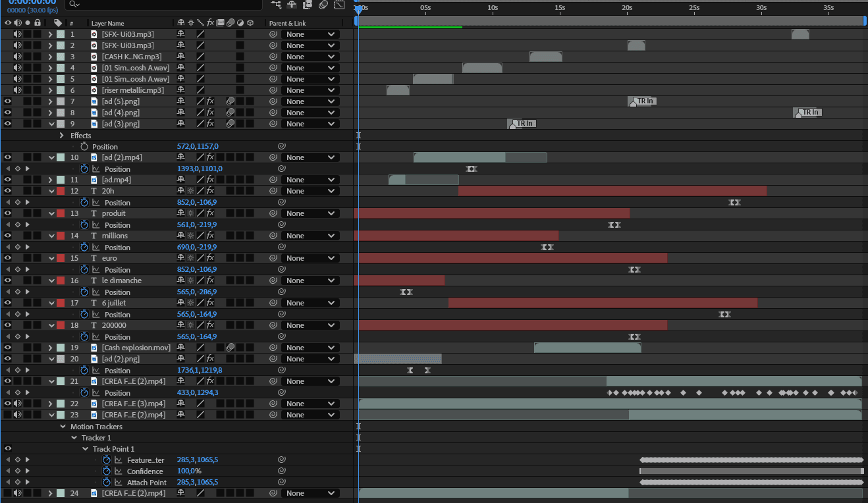Click the Parent & Link column header
This screenshot has width=868, height=503.
point(287,23)
